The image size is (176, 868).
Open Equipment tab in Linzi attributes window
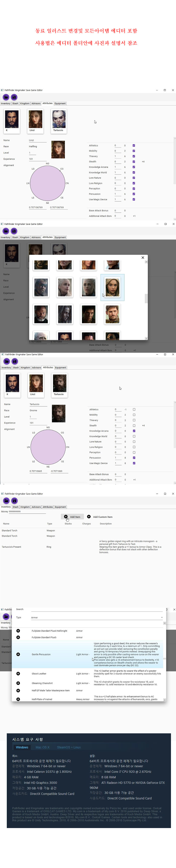pos(60,104)
